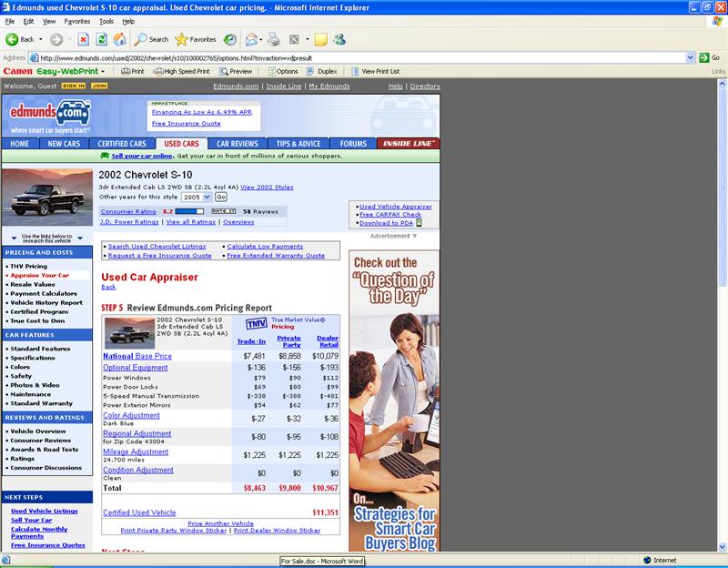Click the Messenger icon in toolbar
This screenshot has height=568, width=728.
(x=339, y=39)
